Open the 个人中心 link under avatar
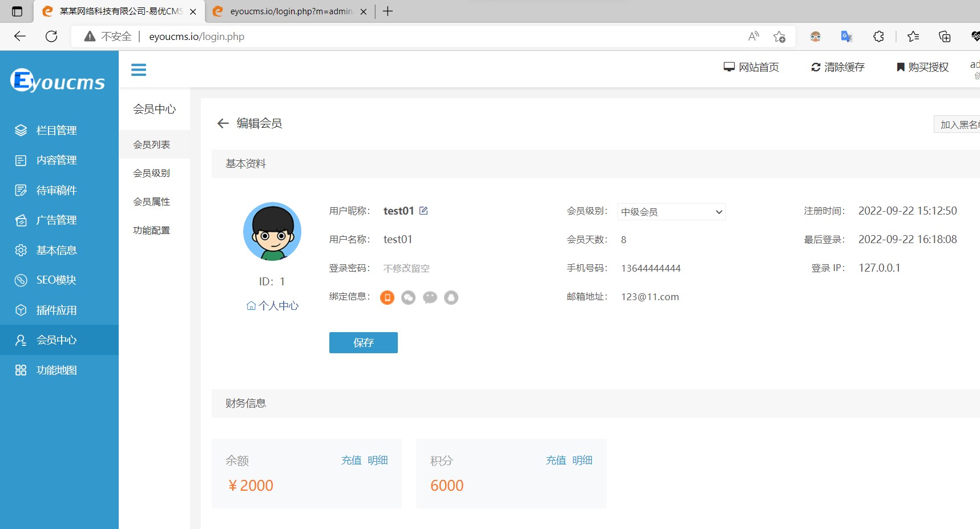 click(272, 306)
